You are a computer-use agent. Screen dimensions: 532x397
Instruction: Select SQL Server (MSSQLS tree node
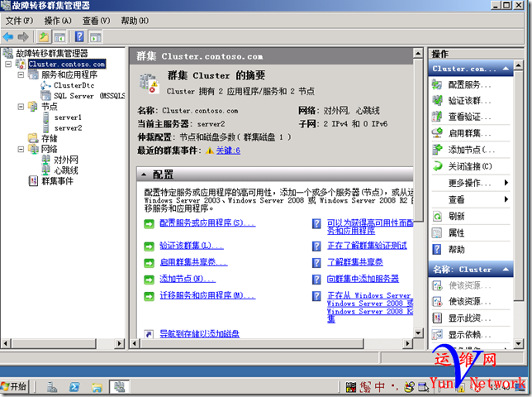89,96
